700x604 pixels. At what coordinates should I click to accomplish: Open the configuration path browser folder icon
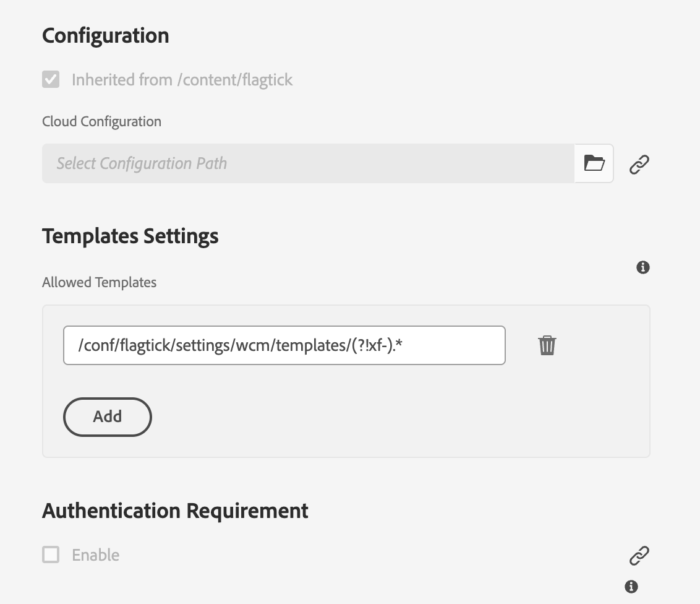coord(594,163)
